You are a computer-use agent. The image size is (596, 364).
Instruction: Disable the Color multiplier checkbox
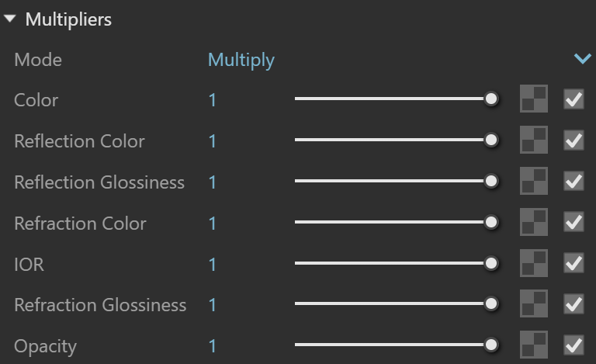(573, 99)
